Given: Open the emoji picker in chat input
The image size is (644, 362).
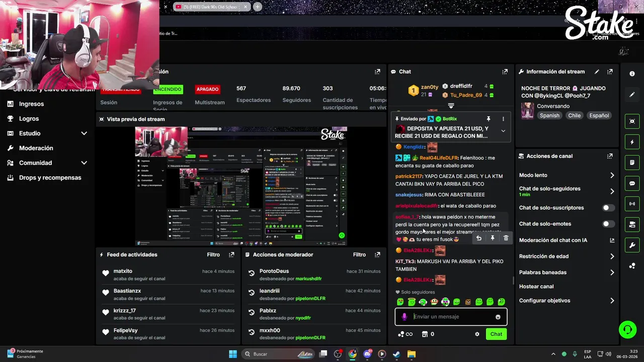Looking at the screenshot, I should pos(498,317).
